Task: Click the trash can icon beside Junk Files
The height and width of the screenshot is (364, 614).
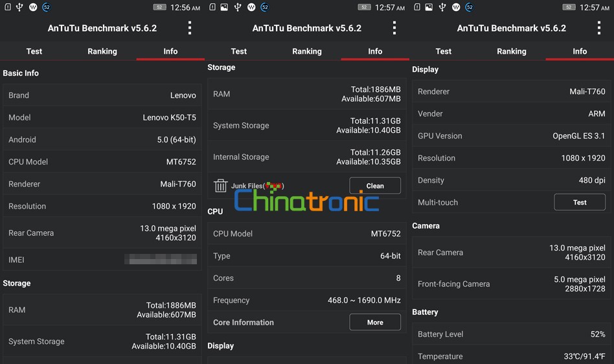Action: [221, 186]
